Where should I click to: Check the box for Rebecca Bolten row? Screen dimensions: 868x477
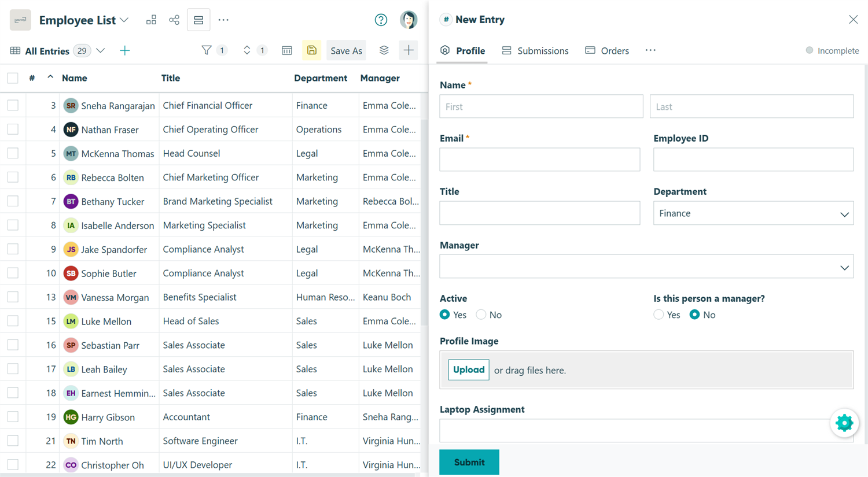pyautogui.click(x=13, y=177)
